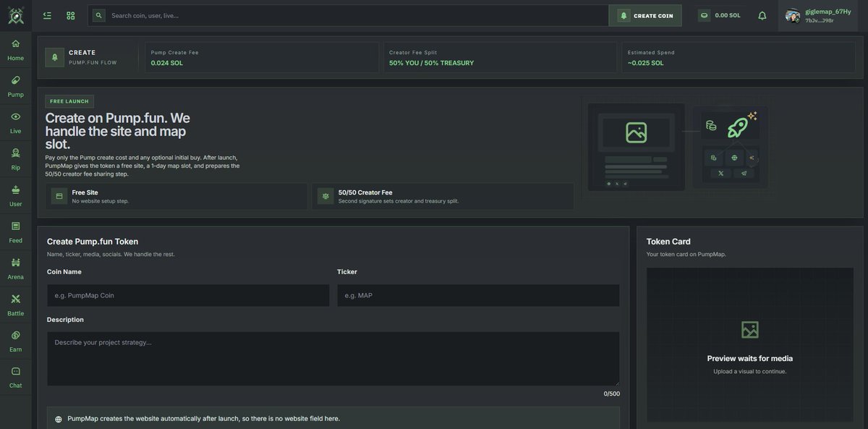Click the Token Card heading
Screen dimensions: 868x429
(x=668, y=242)
